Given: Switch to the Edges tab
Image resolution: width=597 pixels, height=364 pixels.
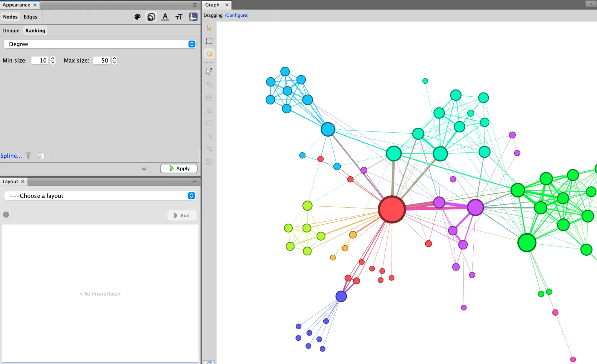Looking at the screenshot, I should (30, 17).
